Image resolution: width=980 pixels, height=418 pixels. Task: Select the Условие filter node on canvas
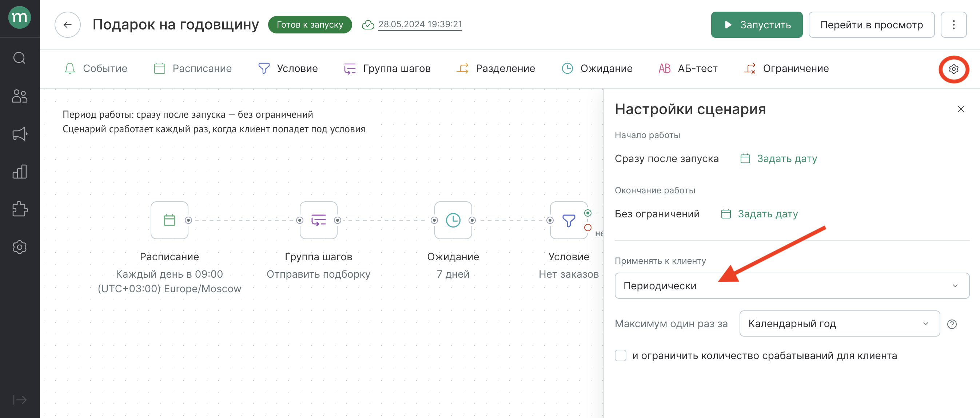point(569,220)
